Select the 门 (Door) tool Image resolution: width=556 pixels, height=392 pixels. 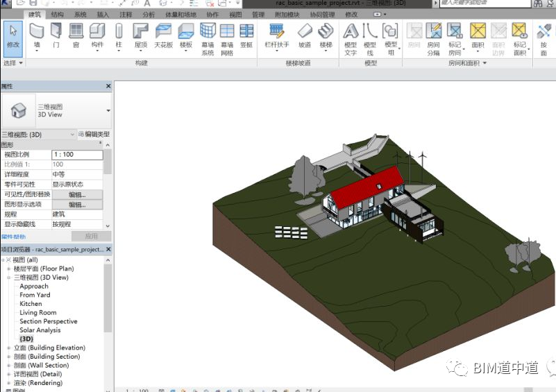click(x=56, y=36)
